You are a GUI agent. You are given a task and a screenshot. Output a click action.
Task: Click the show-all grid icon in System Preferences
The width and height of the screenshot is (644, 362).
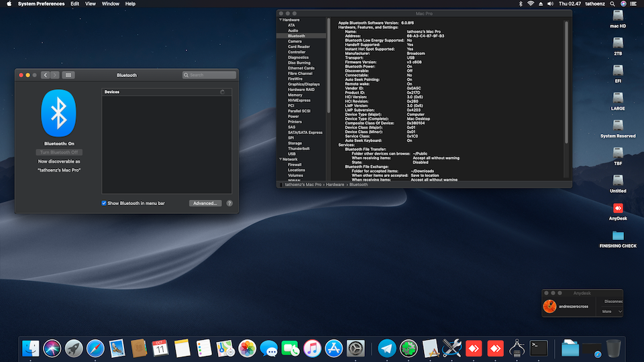click(68, 75)
